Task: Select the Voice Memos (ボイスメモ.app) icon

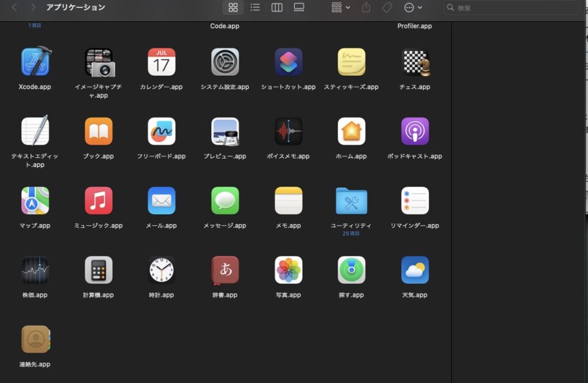Action: tap(288, 131)
